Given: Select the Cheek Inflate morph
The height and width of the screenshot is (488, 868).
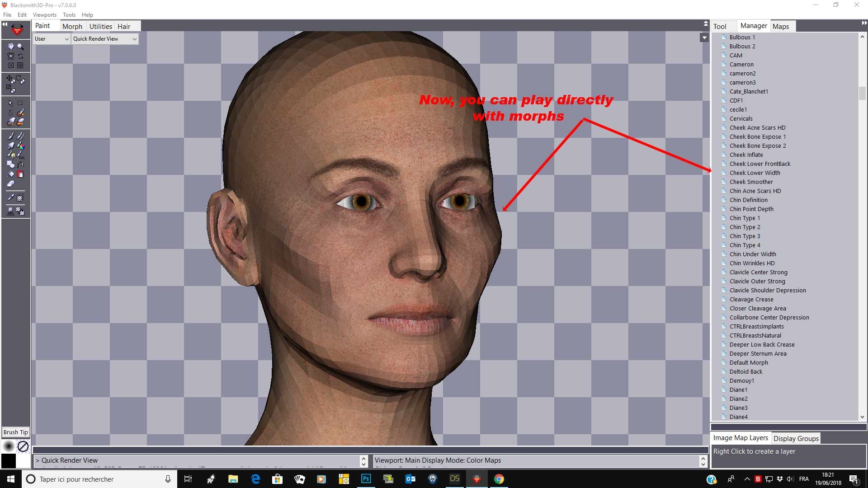Looking at the screenshot, I should [746, 155].
